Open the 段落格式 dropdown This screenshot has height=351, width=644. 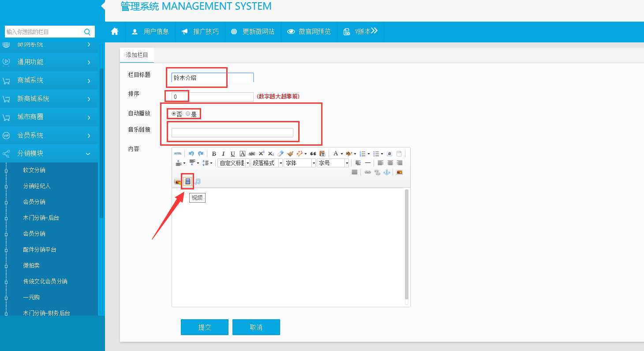pyautogui.click(x=266, y=163)
